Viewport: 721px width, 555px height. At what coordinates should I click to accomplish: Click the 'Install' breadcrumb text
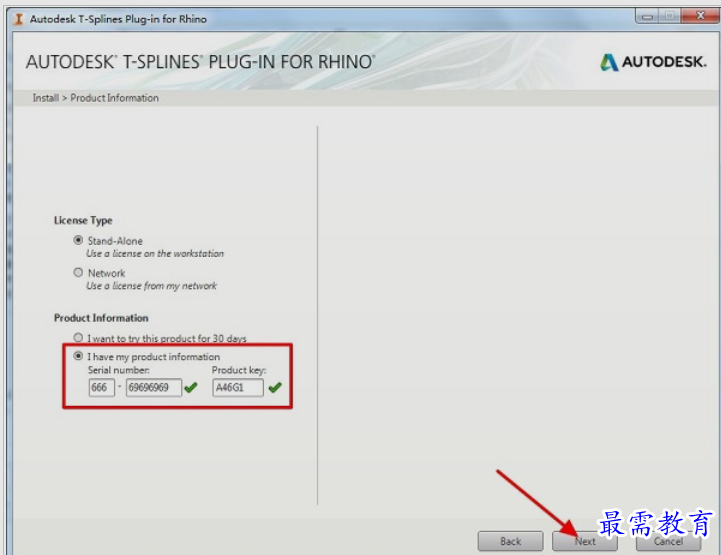46,98
